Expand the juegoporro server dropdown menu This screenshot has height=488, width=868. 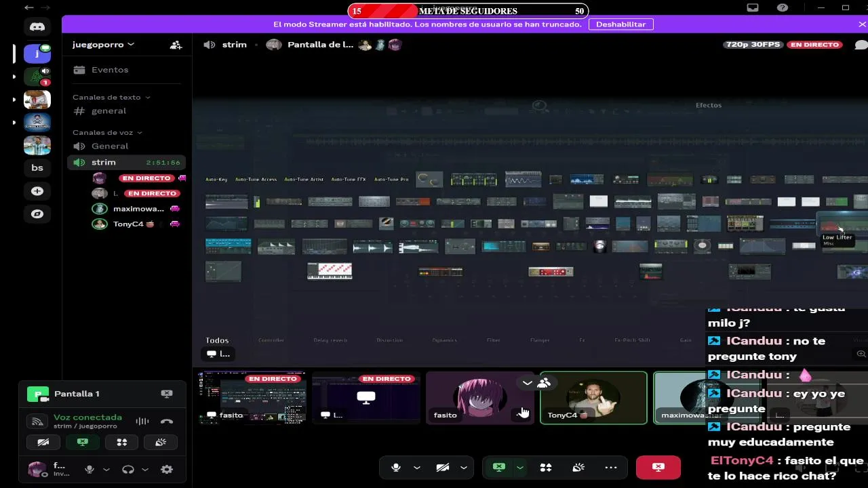[104, 45]
